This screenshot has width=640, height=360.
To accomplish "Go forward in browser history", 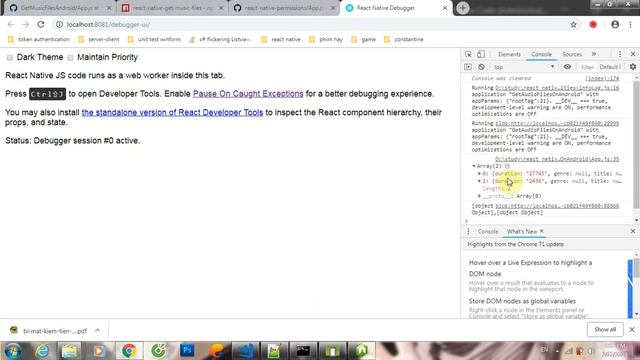I will pyautogui.click(x=26, y=24).
